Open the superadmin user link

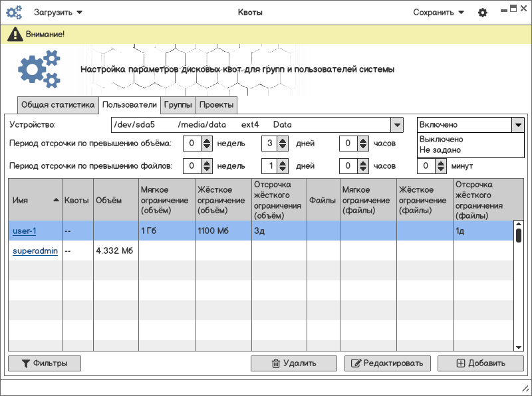tap(35, 251)
